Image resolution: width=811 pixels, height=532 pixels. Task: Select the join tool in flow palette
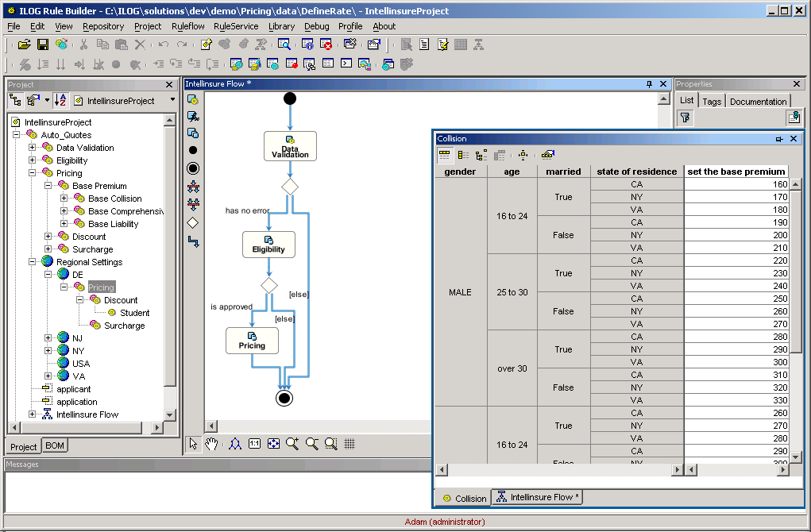point(193,205)
